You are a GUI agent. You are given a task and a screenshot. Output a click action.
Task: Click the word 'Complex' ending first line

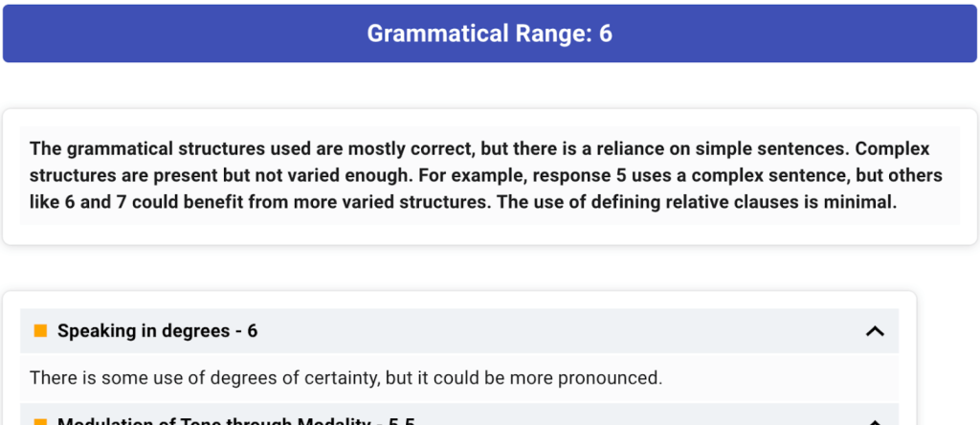(893, 149)
